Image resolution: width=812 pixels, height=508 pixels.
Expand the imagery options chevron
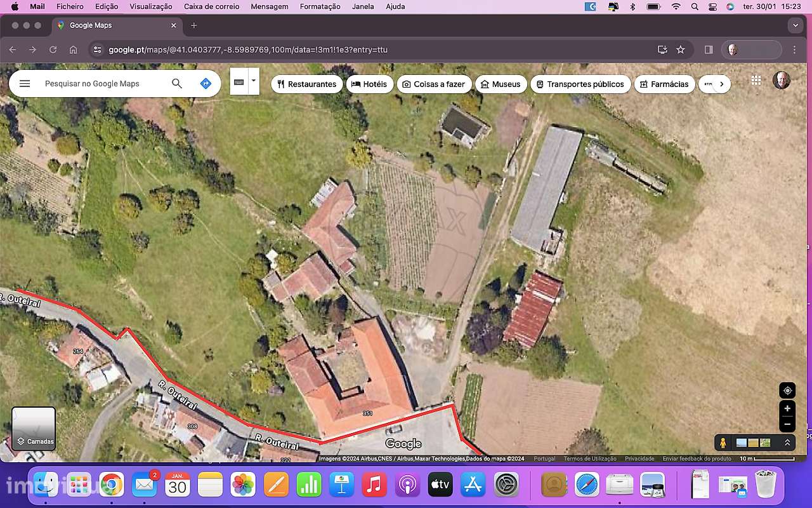click(787, 443)
